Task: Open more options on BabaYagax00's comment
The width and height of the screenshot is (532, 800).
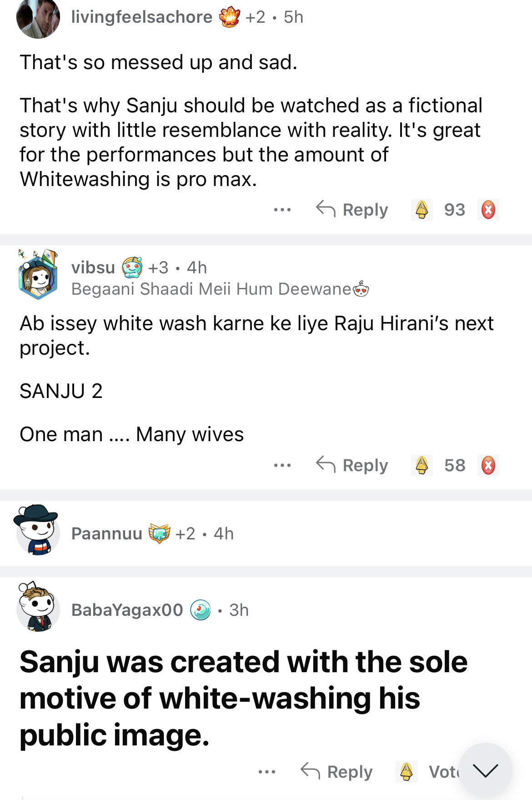Action: [x=267, y=772]
